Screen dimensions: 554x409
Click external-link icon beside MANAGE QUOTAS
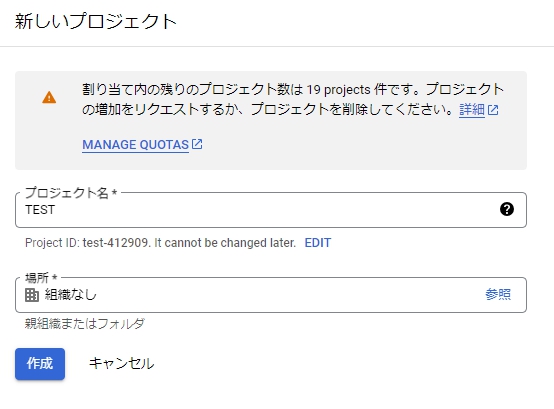pos(197,144)
